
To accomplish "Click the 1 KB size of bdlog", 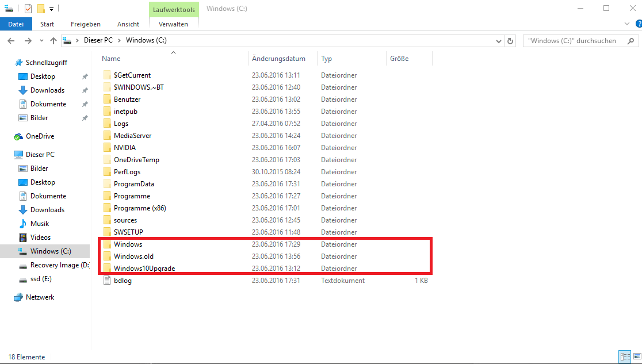I will pyautogui.click(x=421, y=281).
